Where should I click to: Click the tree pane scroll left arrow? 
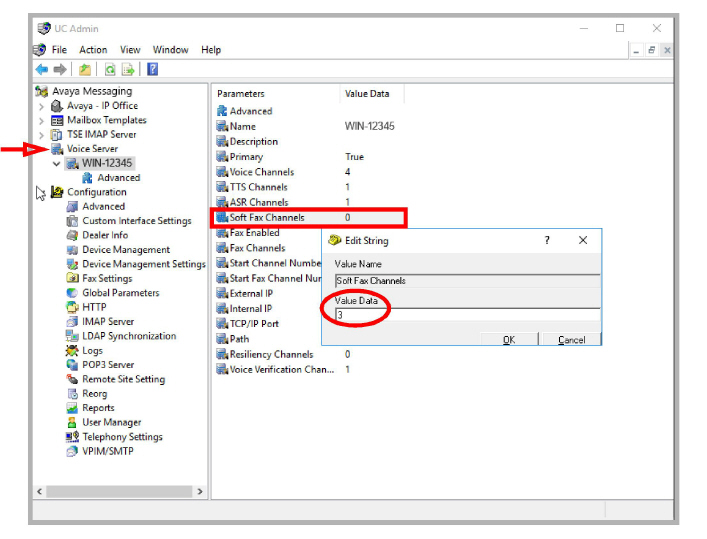40,492
